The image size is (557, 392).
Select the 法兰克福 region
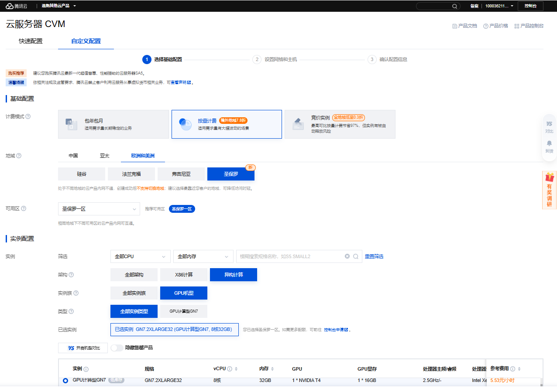click(x=131, y=174)
